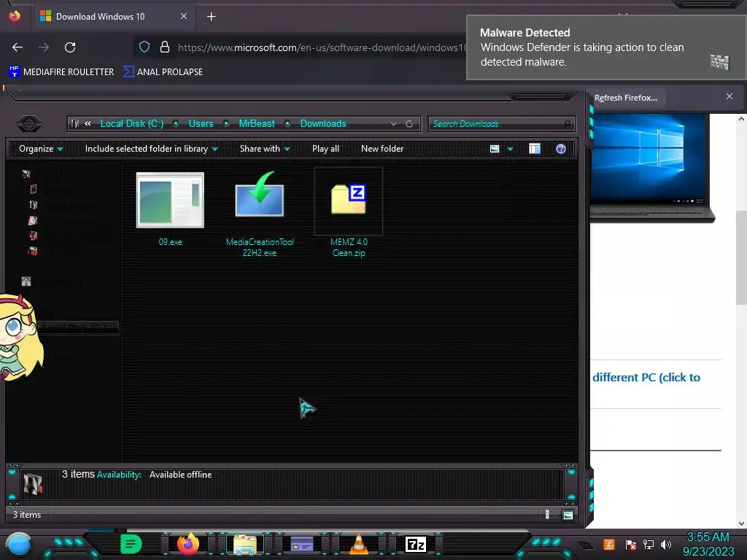Click the search magnifier icon
This screenshot has width=747, height=560.
click(566, 124)
